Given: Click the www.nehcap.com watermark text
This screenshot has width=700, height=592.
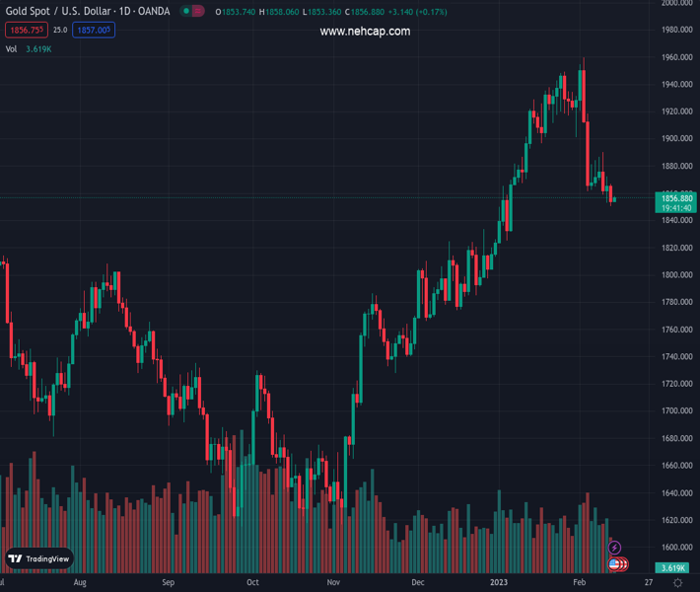Looking at the screenshot, I should point(365,32).
